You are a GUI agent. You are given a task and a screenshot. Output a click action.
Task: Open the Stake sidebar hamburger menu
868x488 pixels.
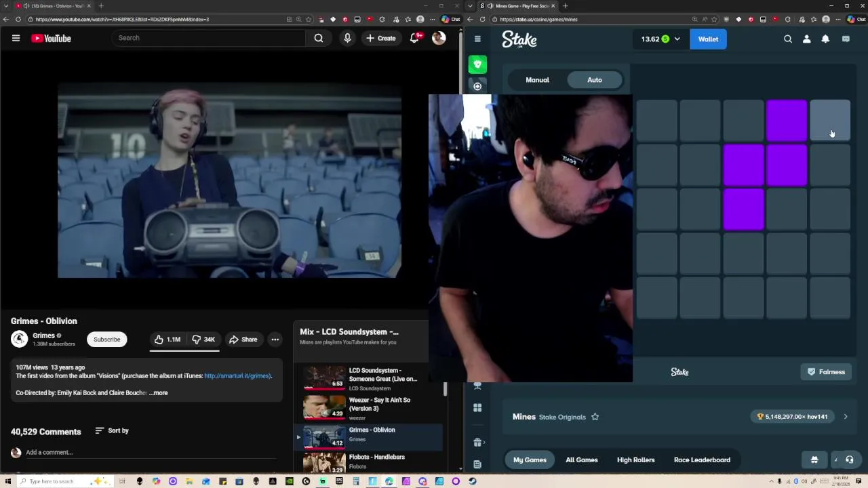[x=477, y=39]
